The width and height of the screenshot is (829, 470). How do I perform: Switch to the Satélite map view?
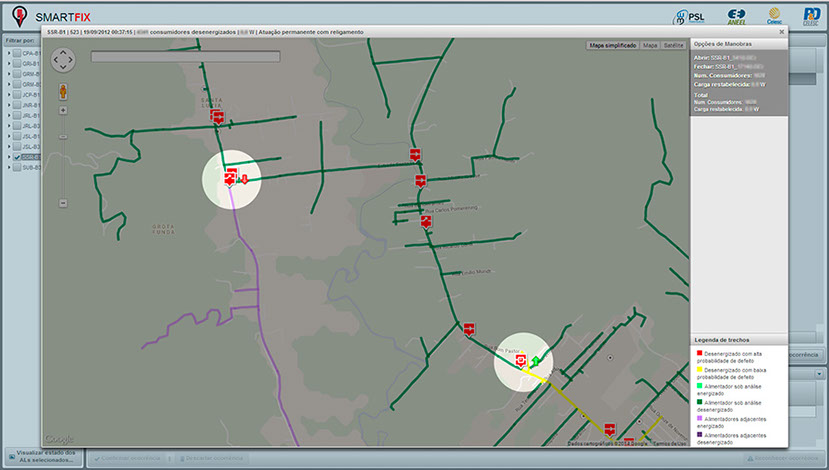675,46
